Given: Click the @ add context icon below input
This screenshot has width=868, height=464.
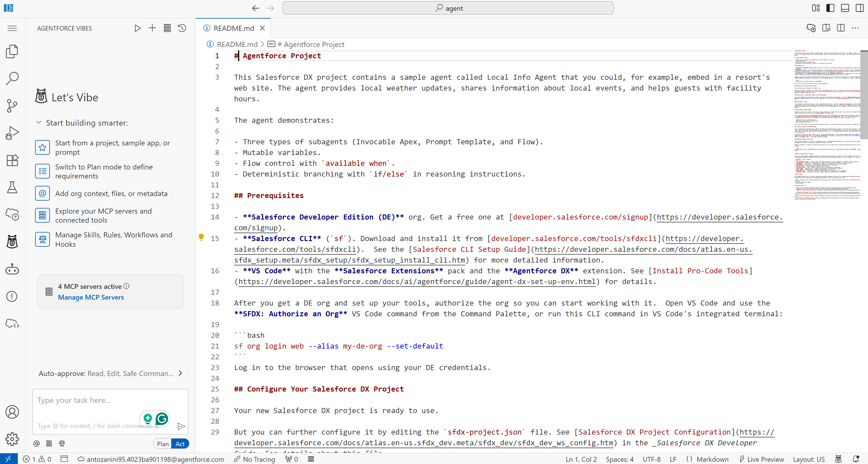Looking at the screenshot, I should pyautogui.click(x=37, y=443).
